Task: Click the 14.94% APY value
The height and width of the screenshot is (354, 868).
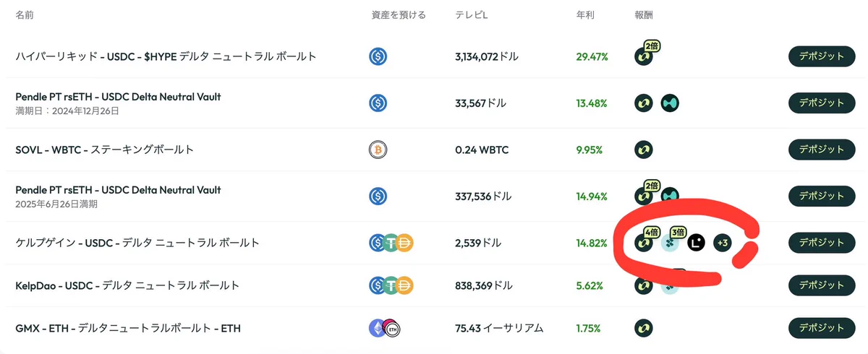Action: (x=592, y=196)
